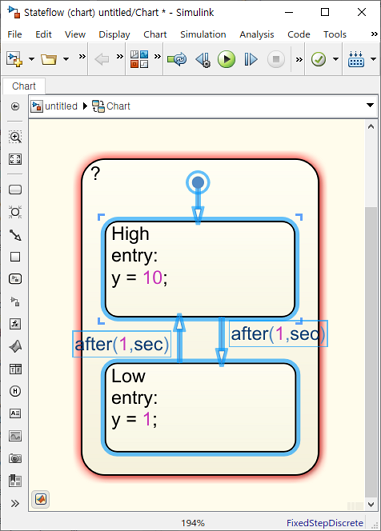381x531 pixels.
Task: Open the Code menu
Action: 299,34
